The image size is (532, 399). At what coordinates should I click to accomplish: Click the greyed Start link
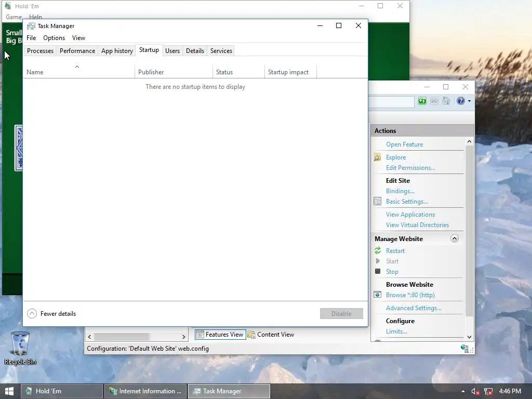392,261
